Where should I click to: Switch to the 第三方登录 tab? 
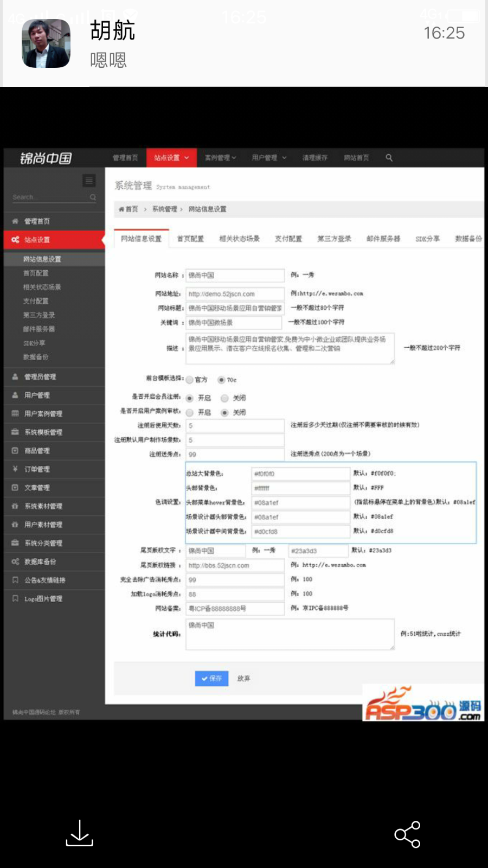[334, 239]
